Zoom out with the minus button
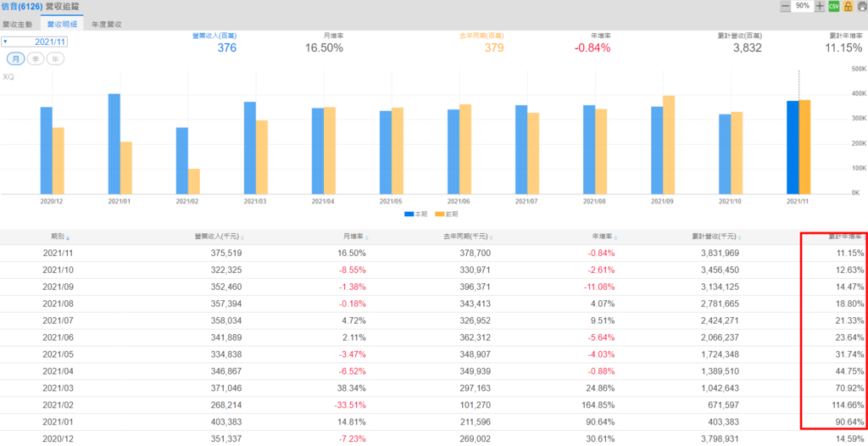The height and width of the screenshot is (446, 868). pos(785,6)
